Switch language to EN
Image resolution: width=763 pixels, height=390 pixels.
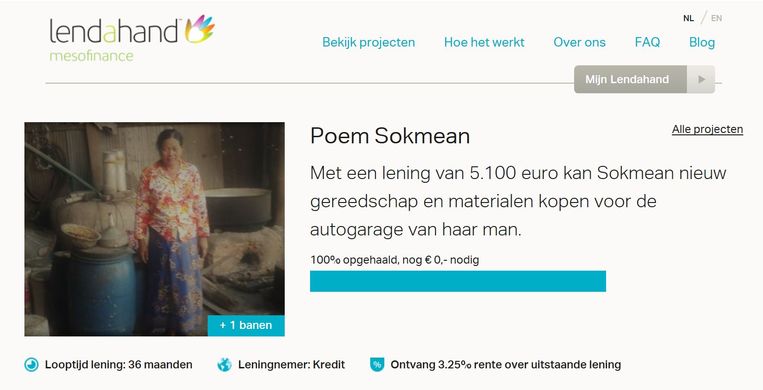(716, 19)
